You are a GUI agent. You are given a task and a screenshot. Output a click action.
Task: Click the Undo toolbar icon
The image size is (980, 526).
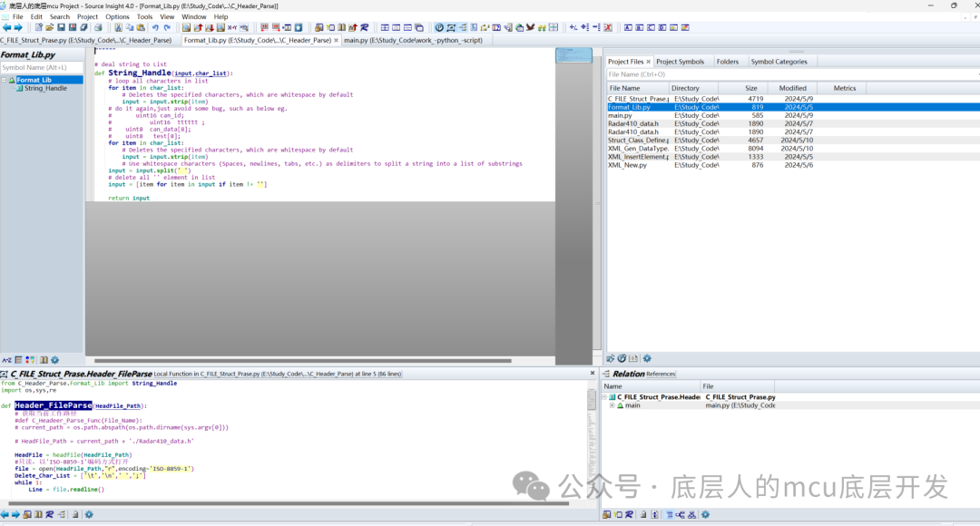155,27
